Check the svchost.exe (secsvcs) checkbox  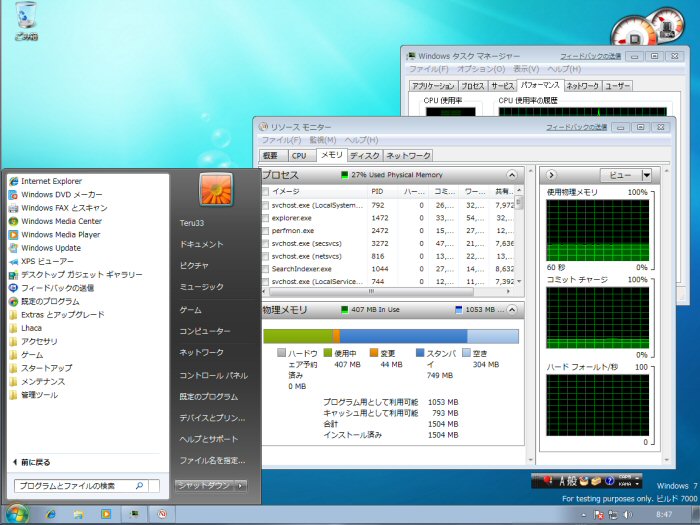[265, 243]
